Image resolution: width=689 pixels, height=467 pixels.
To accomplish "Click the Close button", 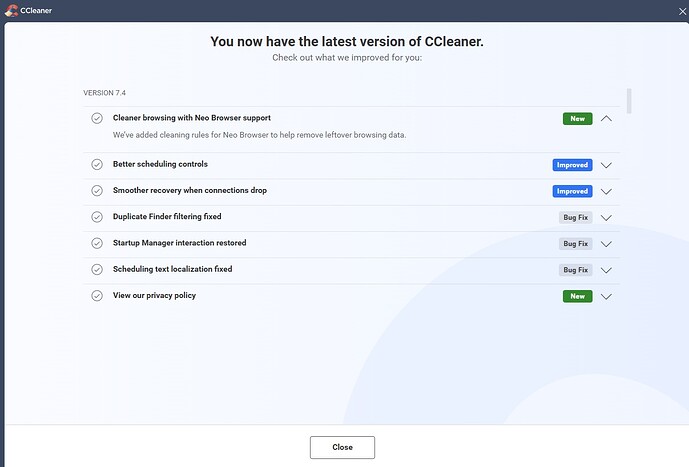I will coord(342,447).
